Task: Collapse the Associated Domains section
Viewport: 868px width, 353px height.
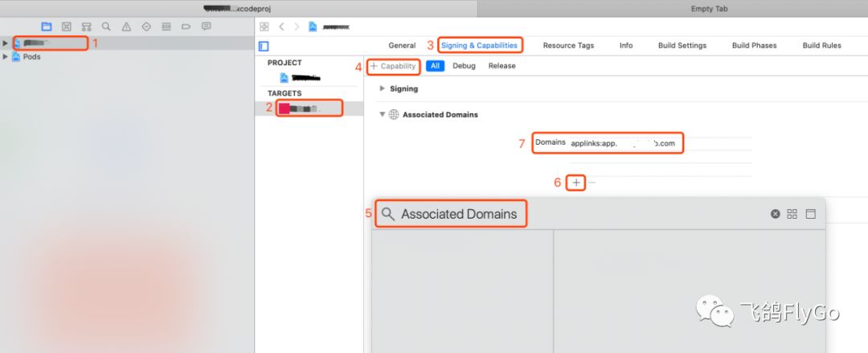Action: [x=383, y=115]
